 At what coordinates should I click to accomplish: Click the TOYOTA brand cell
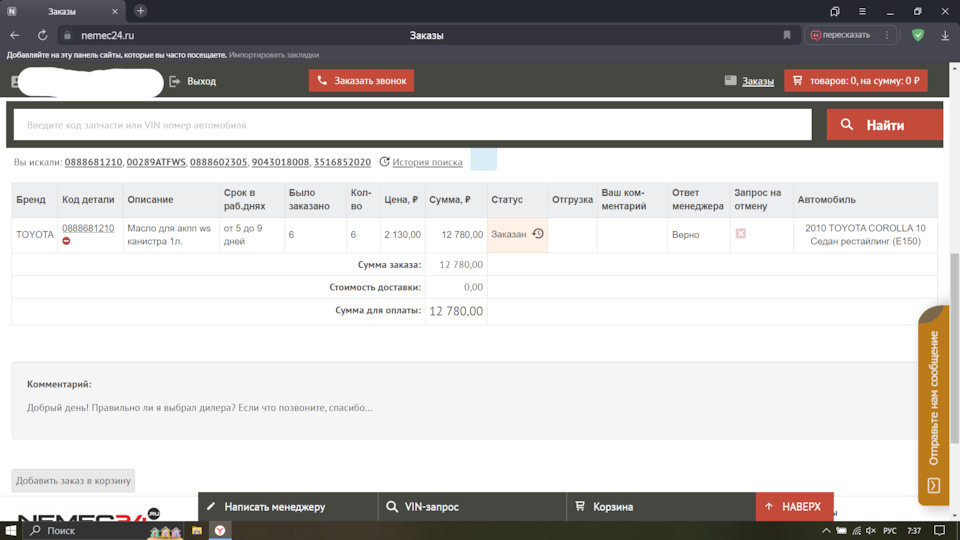tap(35, 234)
